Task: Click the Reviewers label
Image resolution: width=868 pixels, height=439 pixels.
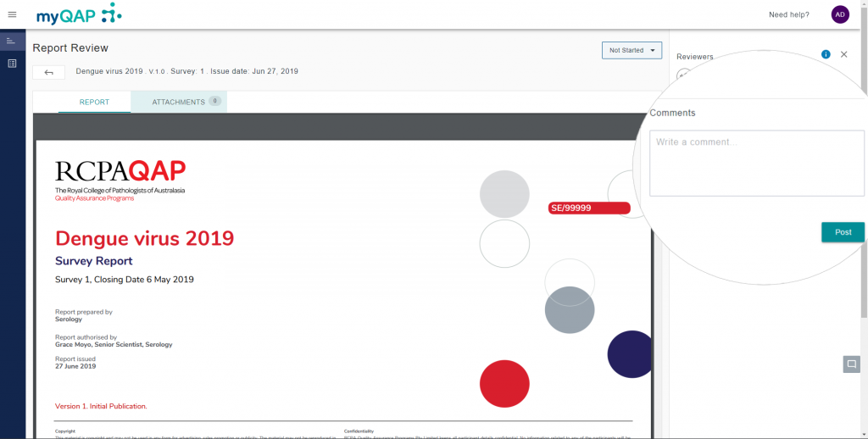Action: (x=695, y=57)
